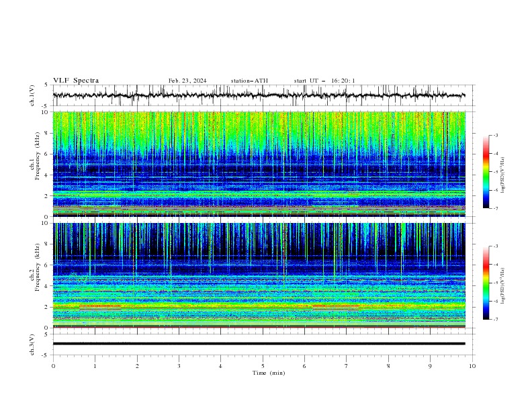The image size is (532, 411).
Task: Click time axis tick label "6"
Action: 304,366
